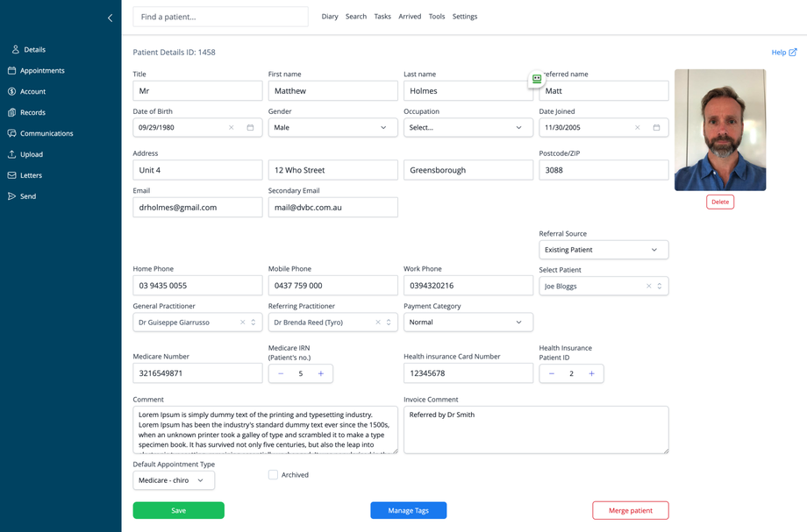
Task: Collapse the sidebar with chevron arrow
Action: tap(110, 18)
